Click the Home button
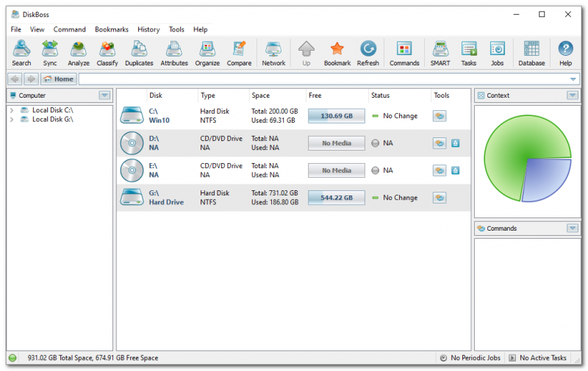 click(x=59, y=79)
